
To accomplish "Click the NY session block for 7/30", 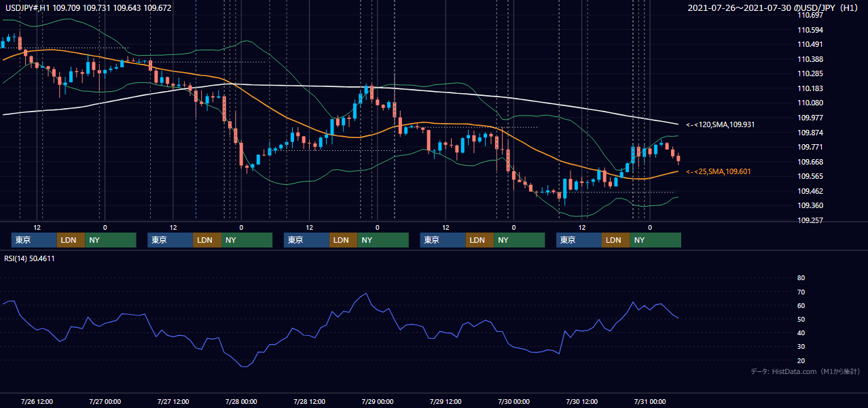I will click(x=655, y=240).
